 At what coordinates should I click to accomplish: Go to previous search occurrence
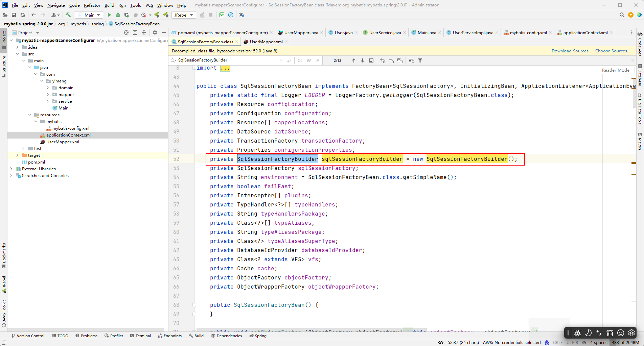point(354,60)
